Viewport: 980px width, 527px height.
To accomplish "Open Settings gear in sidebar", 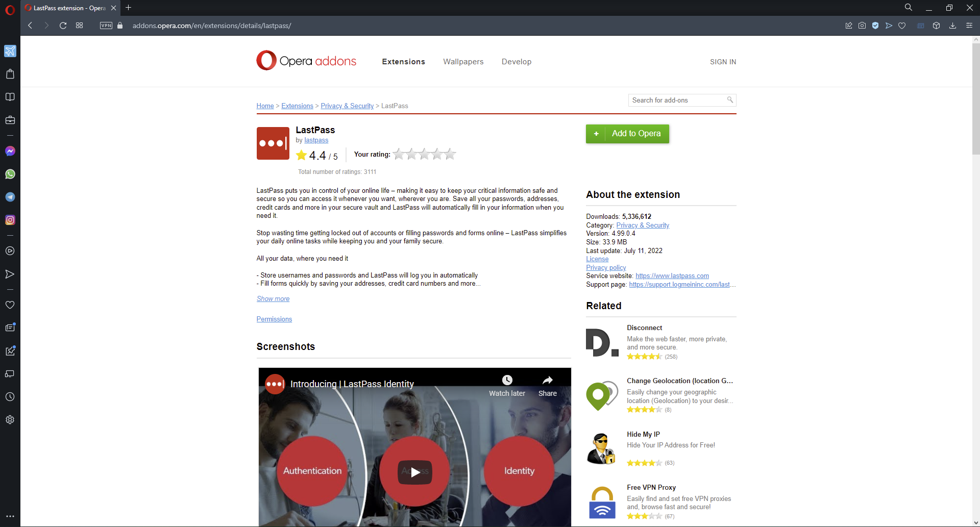I will click(x=10, y=419).
